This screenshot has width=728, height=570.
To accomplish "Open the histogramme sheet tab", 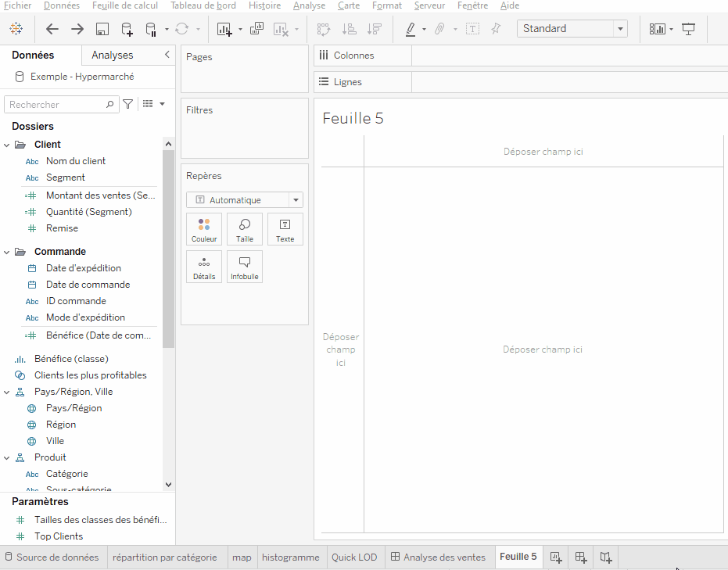I will 291,557.
